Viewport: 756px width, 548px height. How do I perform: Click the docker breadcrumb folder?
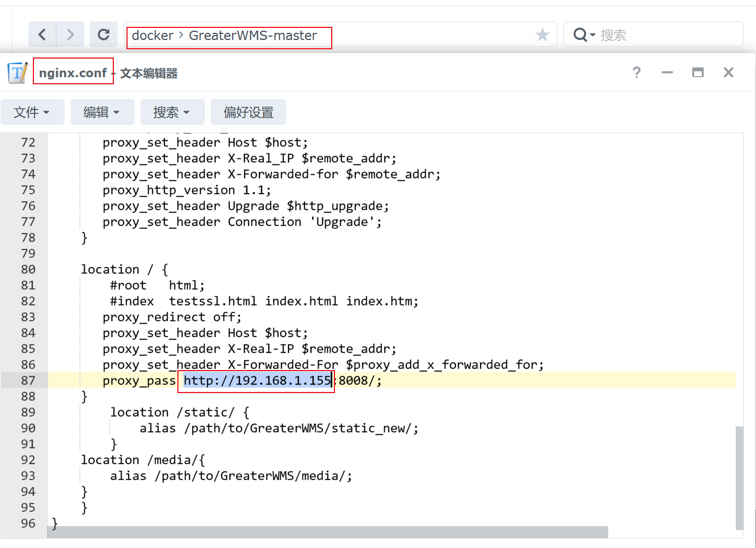tap(152, 36)
